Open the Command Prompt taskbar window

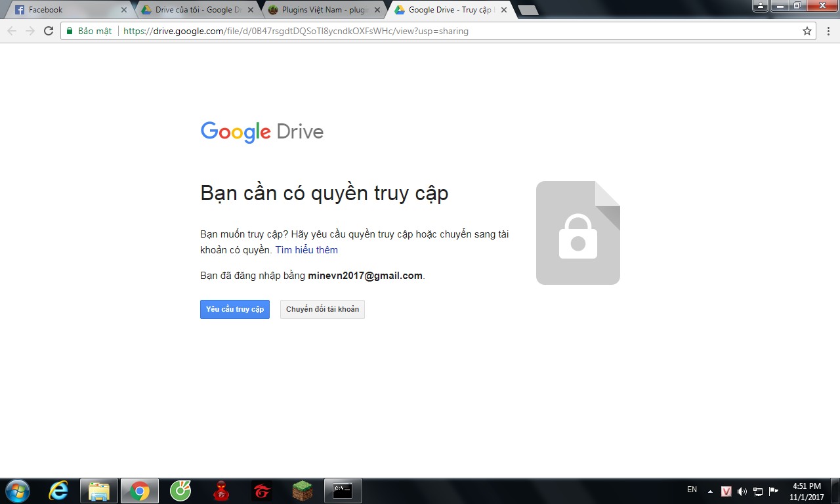(343, 491)
